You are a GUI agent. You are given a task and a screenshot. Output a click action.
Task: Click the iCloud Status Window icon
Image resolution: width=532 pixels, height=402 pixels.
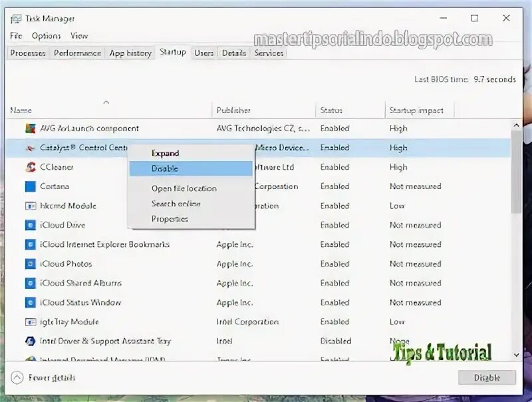30,303
